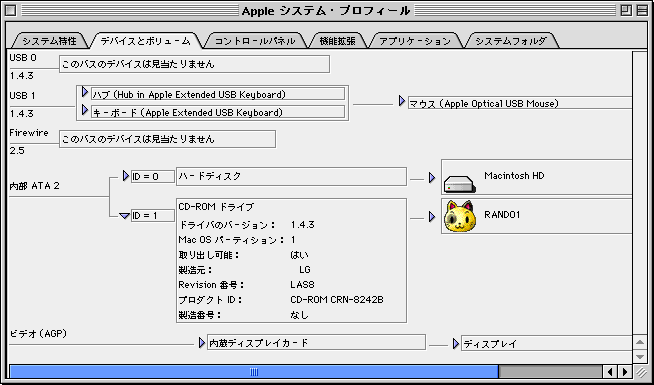This screenshot has height=385, width=654.
Task: Click the Firewire version 2.5 text
Action: (x=17, y=151)
